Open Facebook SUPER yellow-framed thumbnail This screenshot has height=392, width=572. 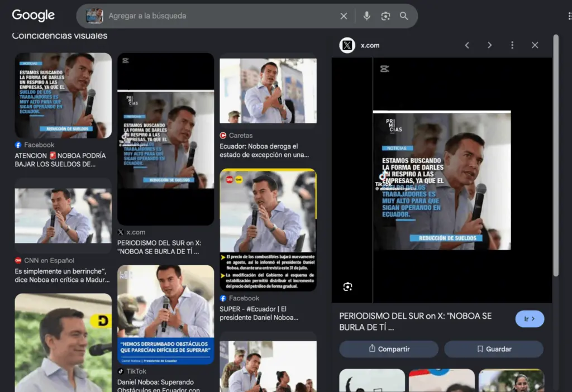268,230
